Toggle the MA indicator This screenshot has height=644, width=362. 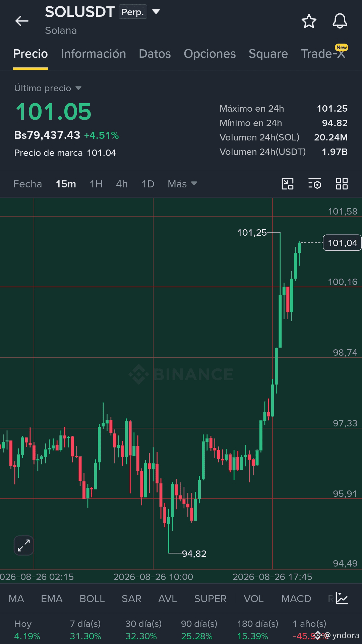tap(16, 598)
